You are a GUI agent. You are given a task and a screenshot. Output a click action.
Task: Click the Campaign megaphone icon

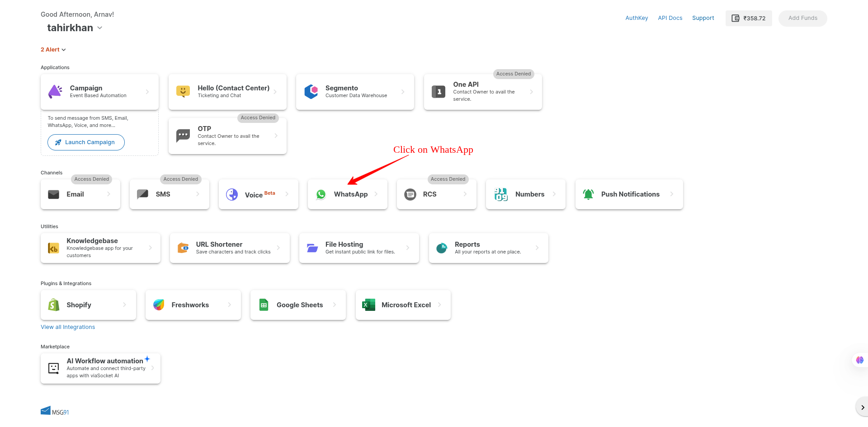(55, 92)
